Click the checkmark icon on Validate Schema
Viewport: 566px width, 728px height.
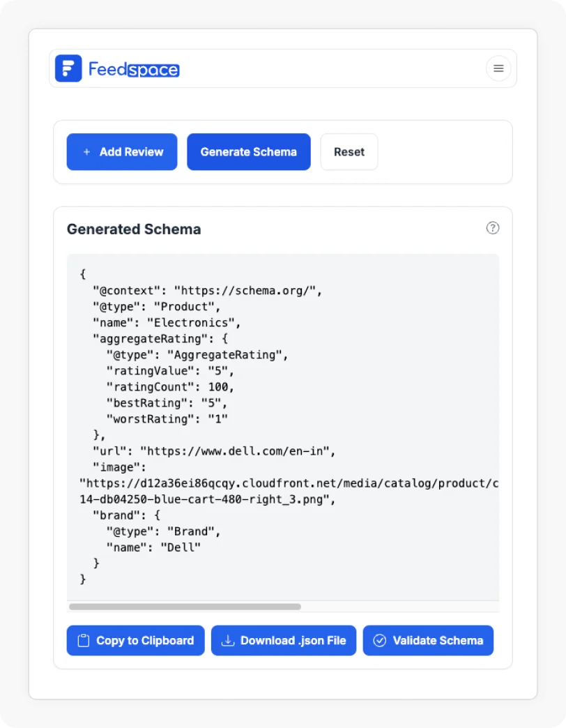pyautogui.click(x=380, y=640)
